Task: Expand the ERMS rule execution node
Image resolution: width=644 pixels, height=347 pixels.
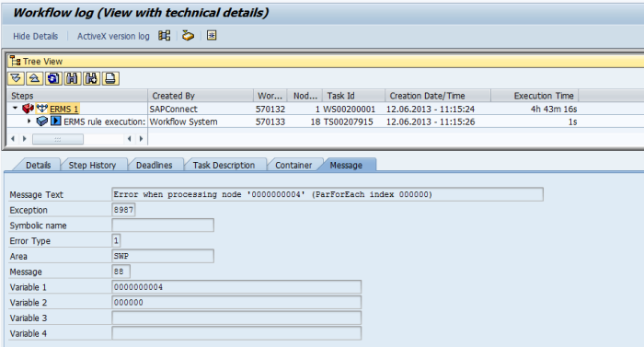Action: point(29,121)
